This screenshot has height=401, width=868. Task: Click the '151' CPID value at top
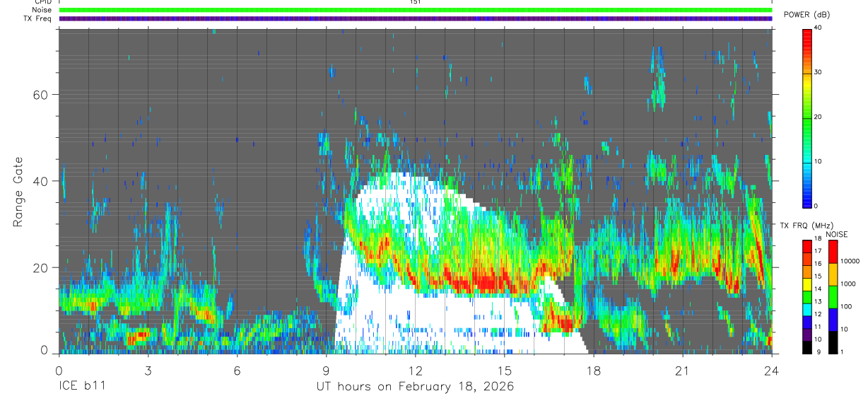tap(416, 2)
